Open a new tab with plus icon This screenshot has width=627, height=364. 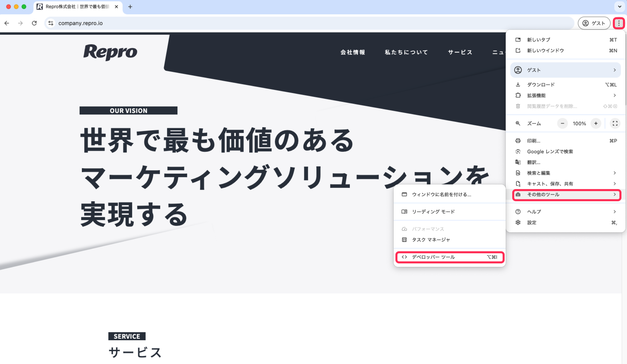130,7
